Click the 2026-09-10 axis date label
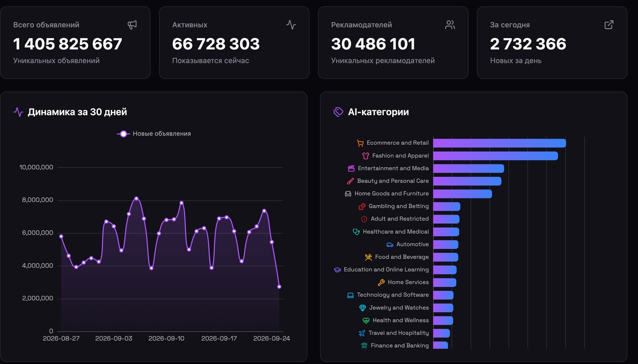638x364 pixels. 166,338
